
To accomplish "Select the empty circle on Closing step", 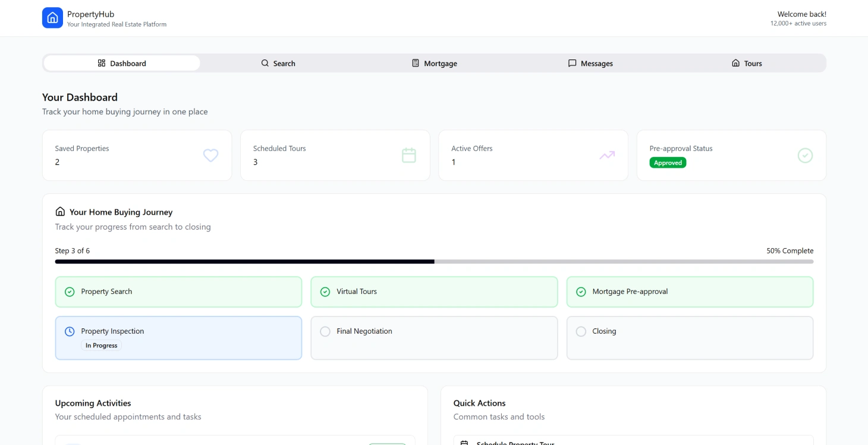I will coord(581,331).
